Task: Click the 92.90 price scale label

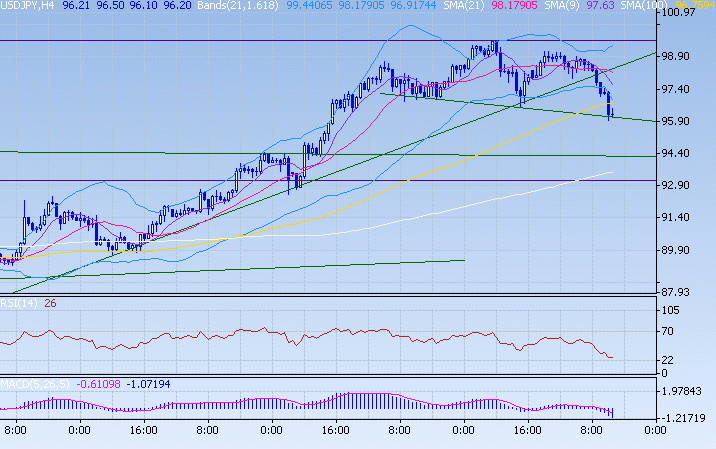Action: click(x=686, y=186)
